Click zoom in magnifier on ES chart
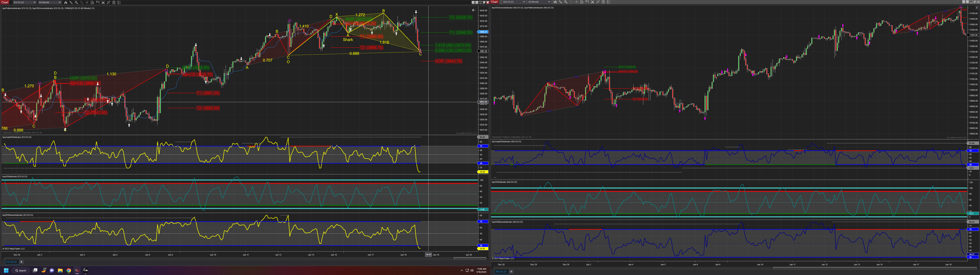980x275 pixels. click(x=77, y=2)
